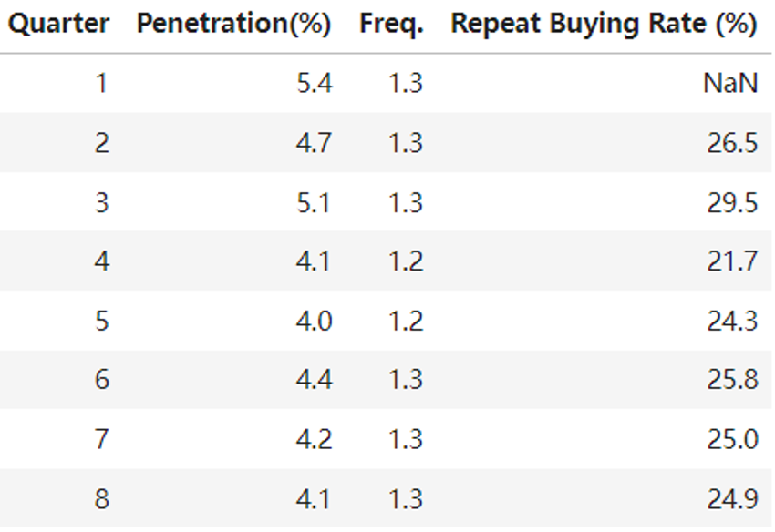Screen dimensions: 775x532
Task: Select the quarter 8 row label
Action: 100,498
